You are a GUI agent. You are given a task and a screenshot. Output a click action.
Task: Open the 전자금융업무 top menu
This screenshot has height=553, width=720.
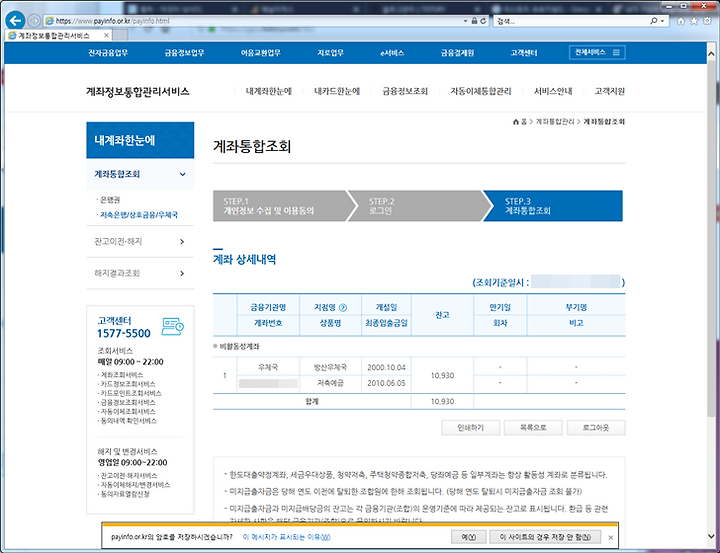[108, 53]
